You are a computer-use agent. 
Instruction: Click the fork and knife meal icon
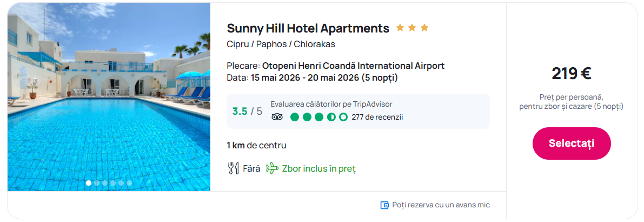pos(233,168)
